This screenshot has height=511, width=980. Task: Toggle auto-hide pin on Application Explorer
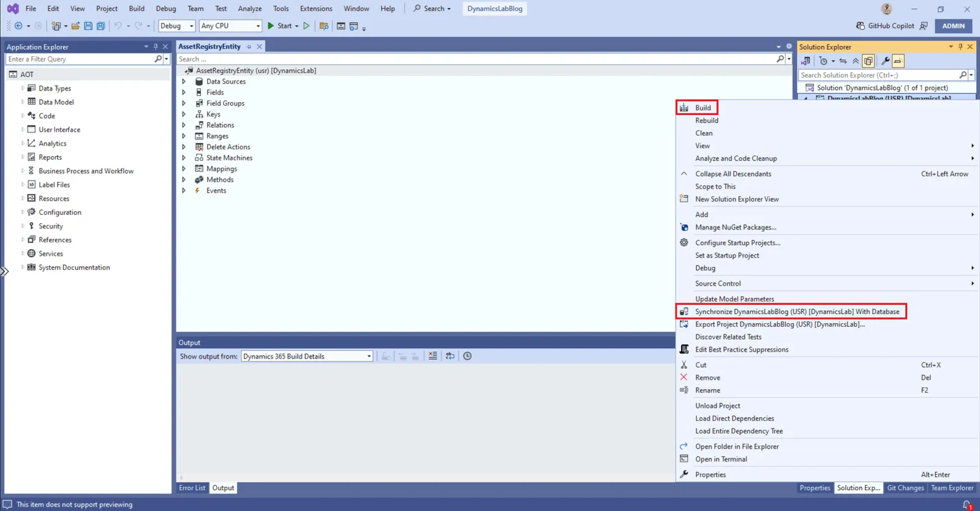click(156, 47)
